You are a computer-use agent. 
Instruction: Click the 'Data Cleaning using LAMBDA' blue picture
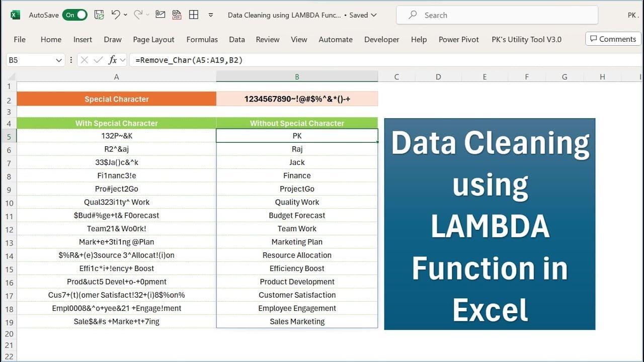click(490, 224)
